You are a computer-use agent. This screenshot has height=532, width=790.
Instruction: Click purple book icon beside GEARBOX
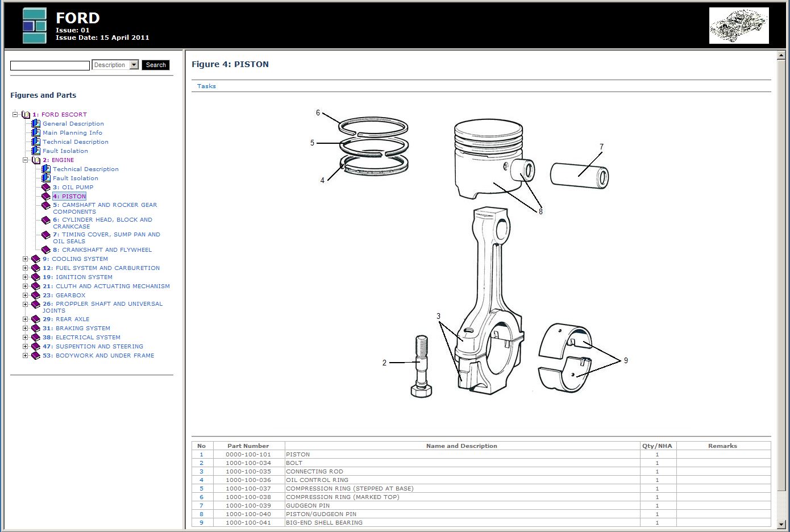point(36,295)
